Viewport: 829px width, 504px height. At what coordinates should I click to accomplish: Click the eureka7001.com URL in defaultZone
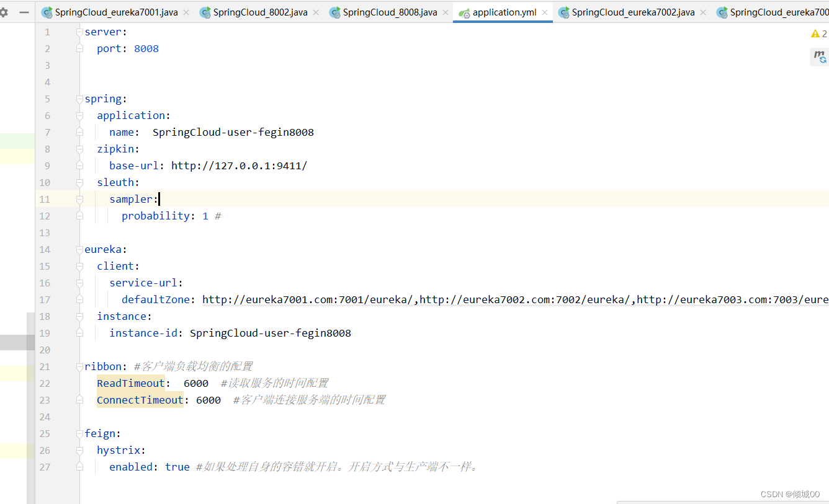[308, 299]
